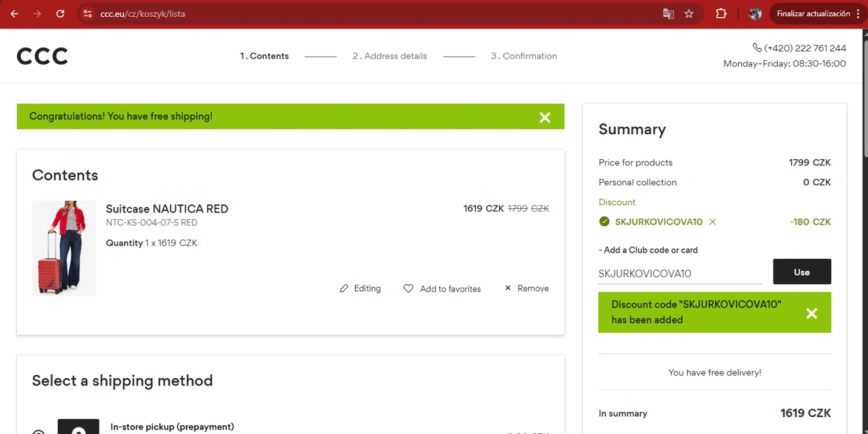Go back with the browser back arrow
The image size is (868, 434).
(14, 14)
